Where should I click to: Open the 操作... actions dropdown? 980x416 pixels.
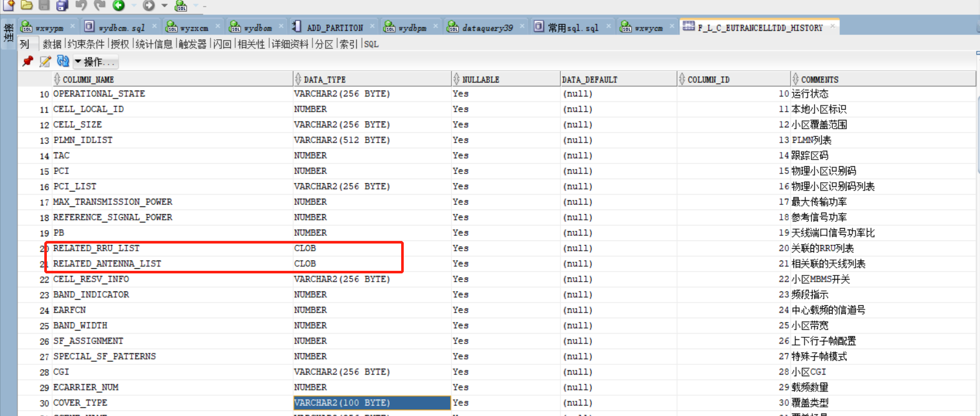96,62
